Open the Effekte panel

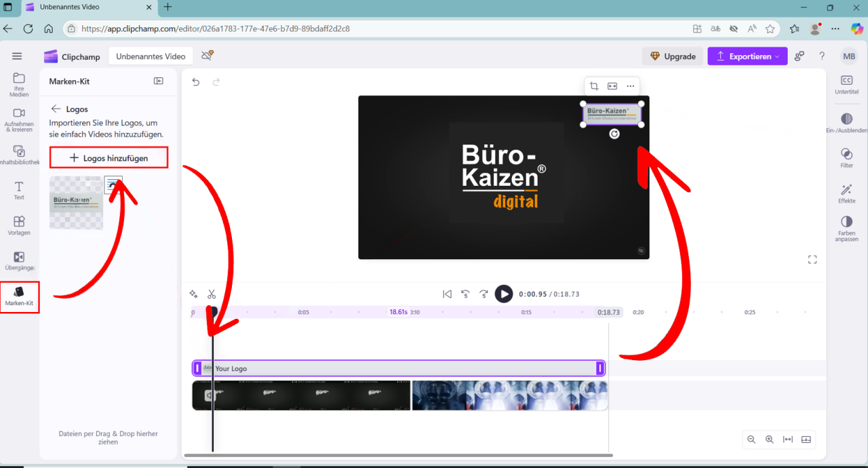[846, 194]
